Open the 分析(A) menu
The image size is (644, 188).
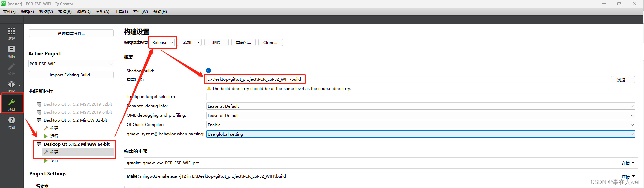tap(103, 12)
